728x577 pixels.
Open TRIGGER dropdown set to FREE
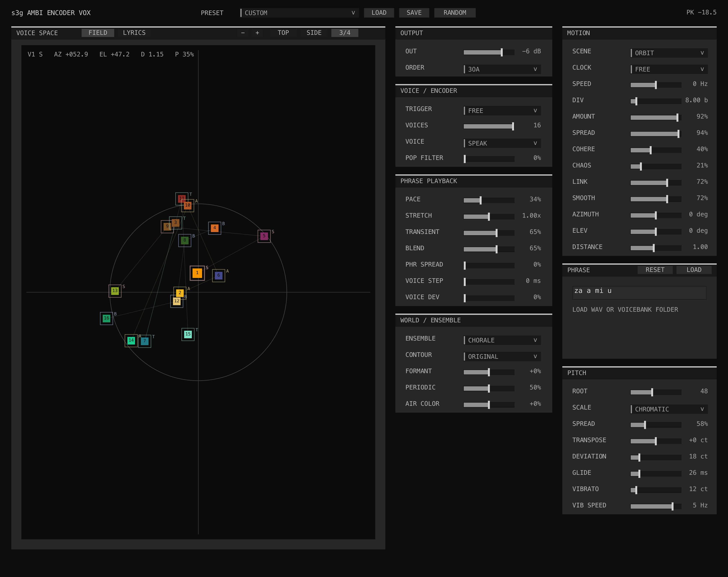point(502,111)
